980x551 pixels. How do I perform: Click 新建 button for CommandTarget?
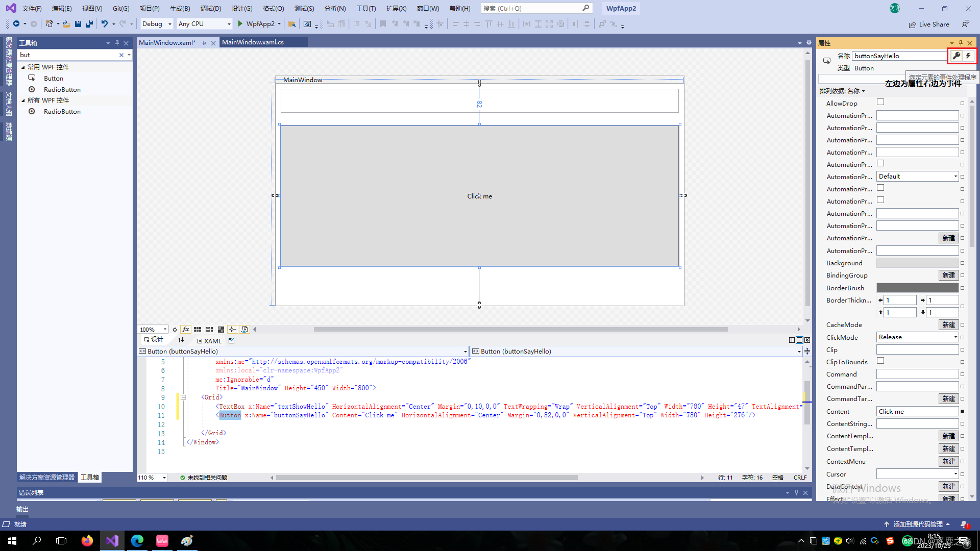click(948, 399)
